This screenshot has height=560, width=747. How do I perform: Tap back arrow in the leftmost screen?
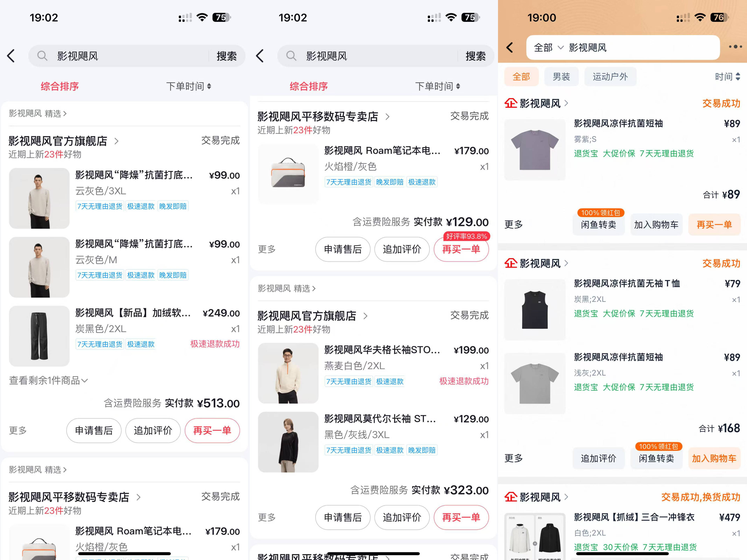click(11, 56)
